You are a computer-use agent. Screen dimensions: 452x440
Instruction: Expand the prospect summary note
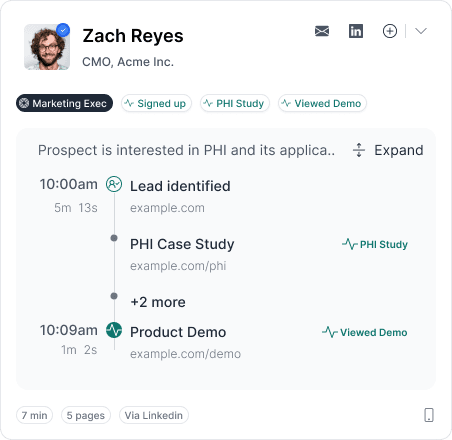pyautogui.click(x=388, y=150)
